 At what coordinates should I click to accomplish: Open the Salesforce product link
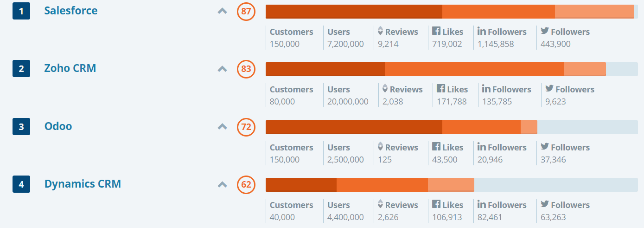pos(71,10)
